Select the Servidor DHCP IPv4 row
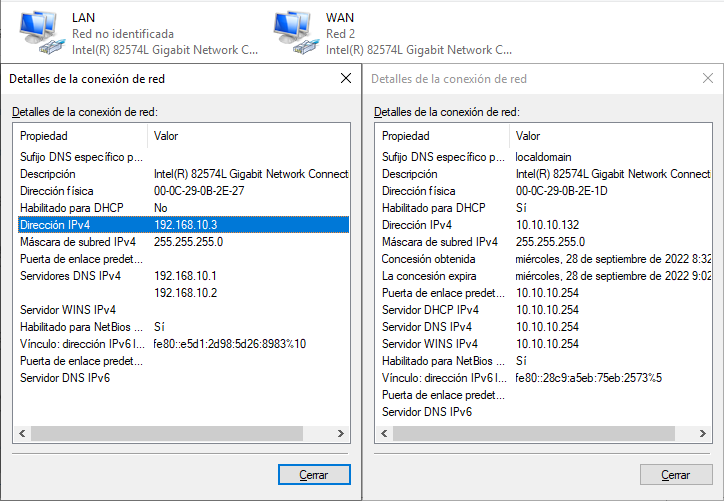The height and width of the screenshot is (501, 724). (x=545, y=310)
